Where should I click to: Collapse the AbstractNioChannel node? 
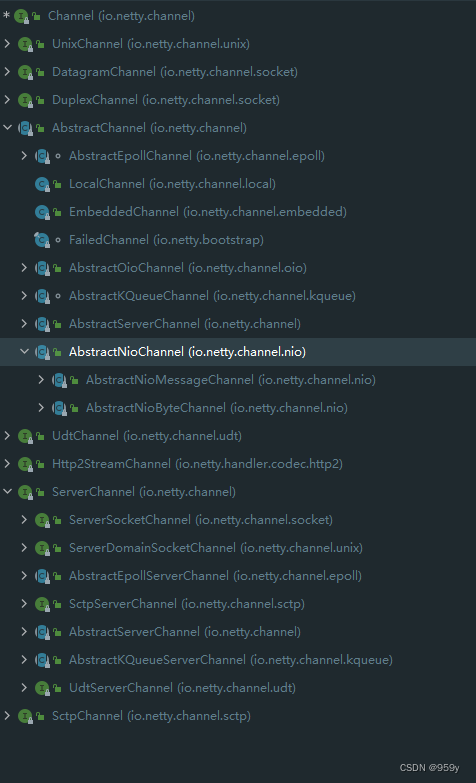coord(24,352)
